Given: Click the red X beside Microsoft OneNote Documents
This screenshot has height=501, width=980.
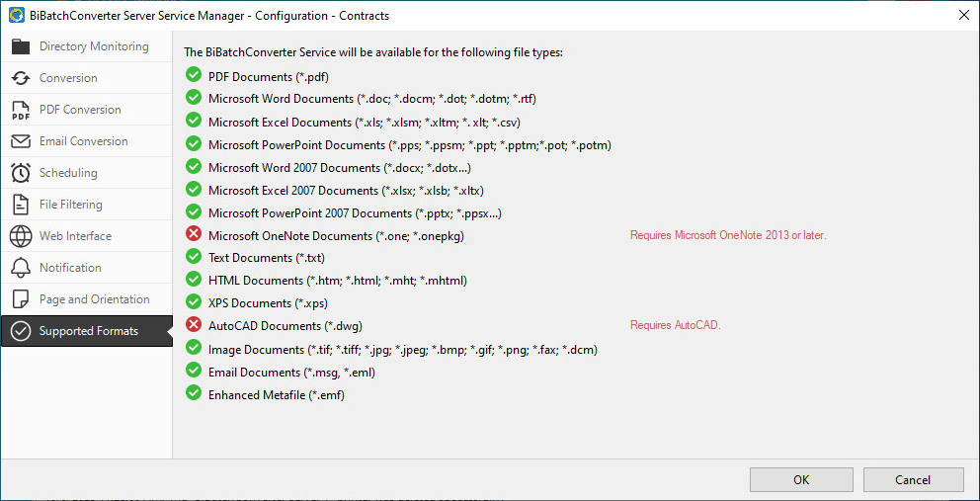Looking at the screenshot, I should coord(194,235).
